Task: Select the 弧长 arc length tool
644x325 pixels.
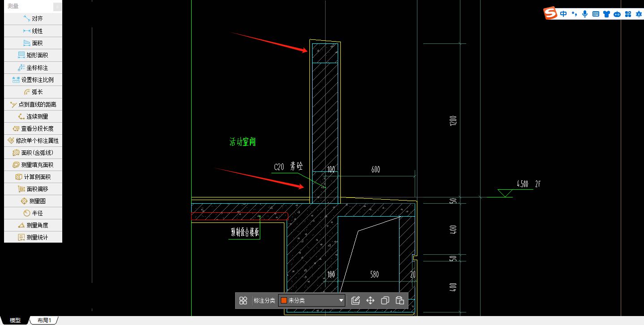Action: pyautogui.click(x=33, y=92)
